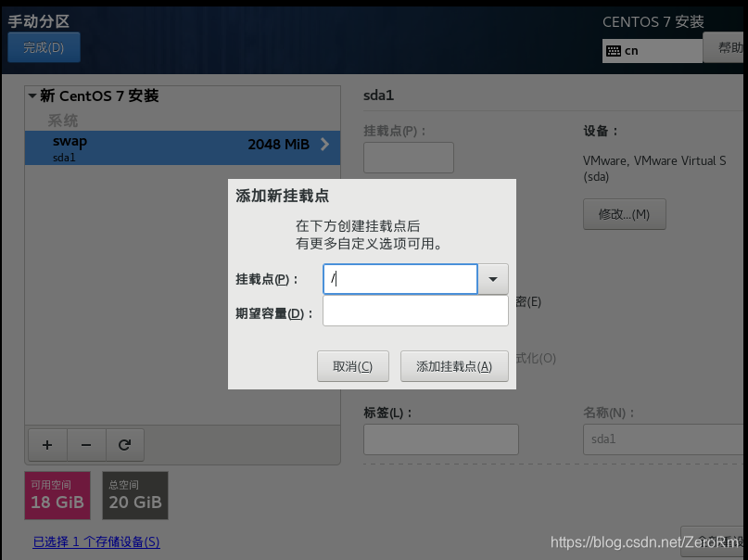Click the 完成(D) button

pyautogui.click(x=44, y=47)
